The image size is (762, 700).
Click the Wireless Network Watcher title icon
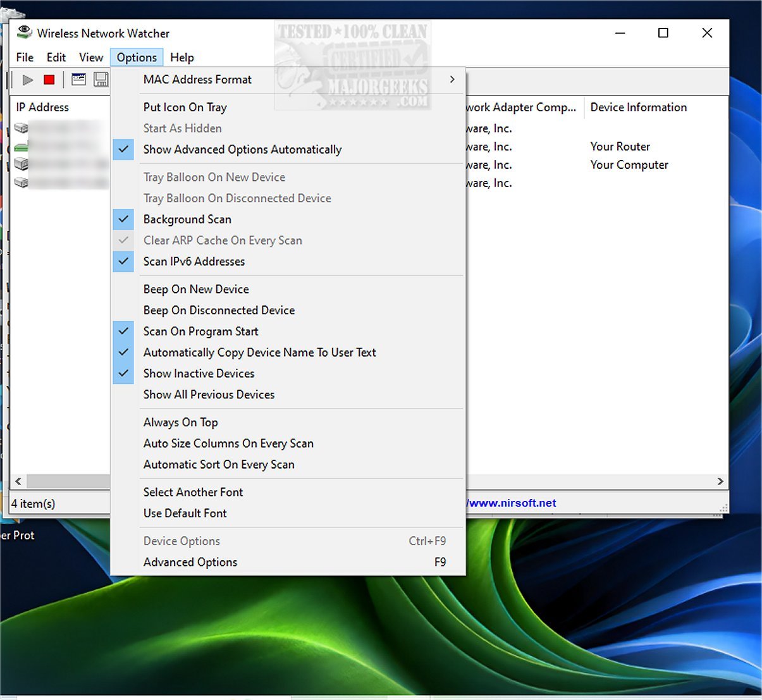(x=24, y=33)
